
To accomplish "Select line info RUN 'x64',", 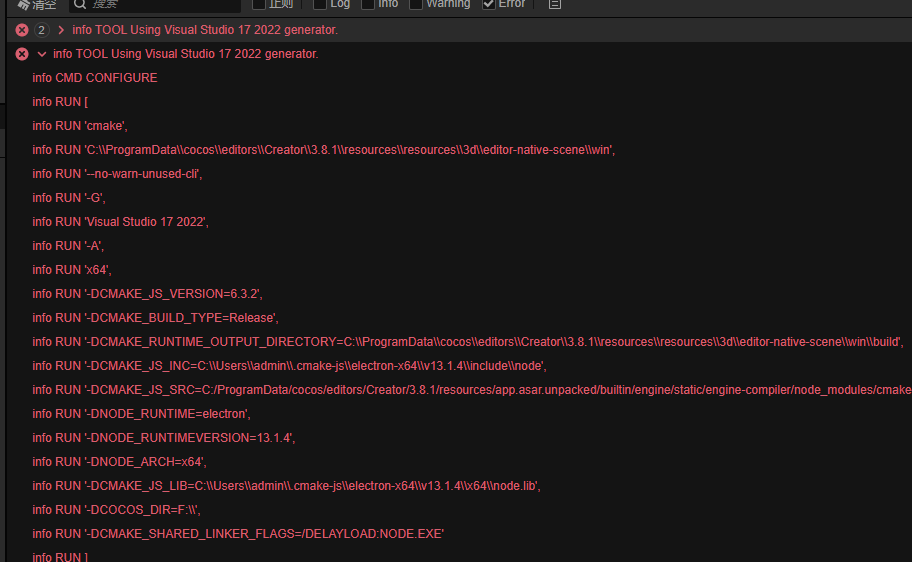I will (72, 270).
